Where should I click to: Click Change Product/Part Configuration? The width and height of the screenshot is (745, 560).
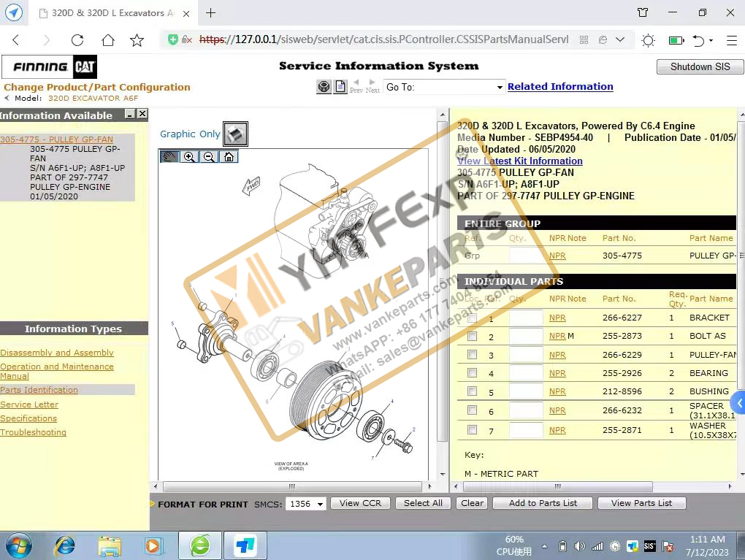(x=97, y=87)
